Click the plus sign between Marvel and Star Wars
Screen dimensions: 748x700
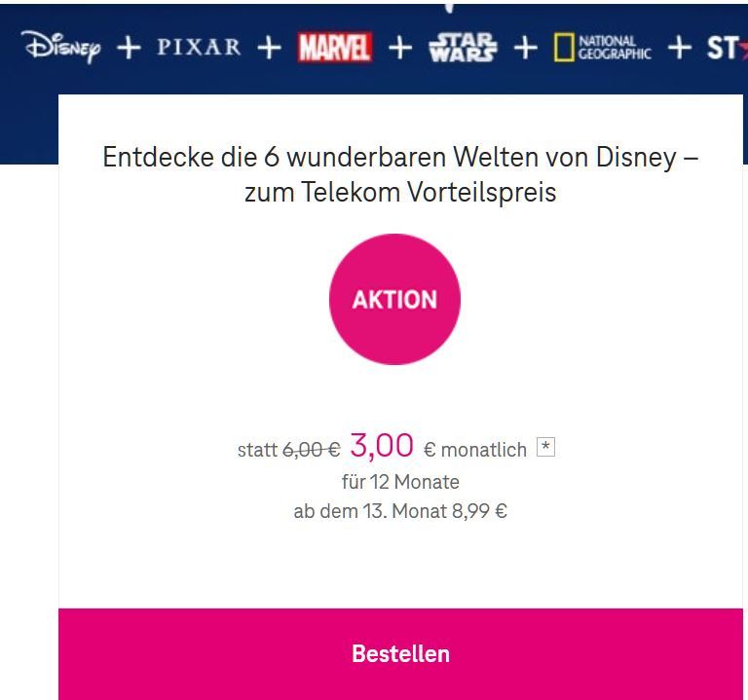tap(400, 48)
